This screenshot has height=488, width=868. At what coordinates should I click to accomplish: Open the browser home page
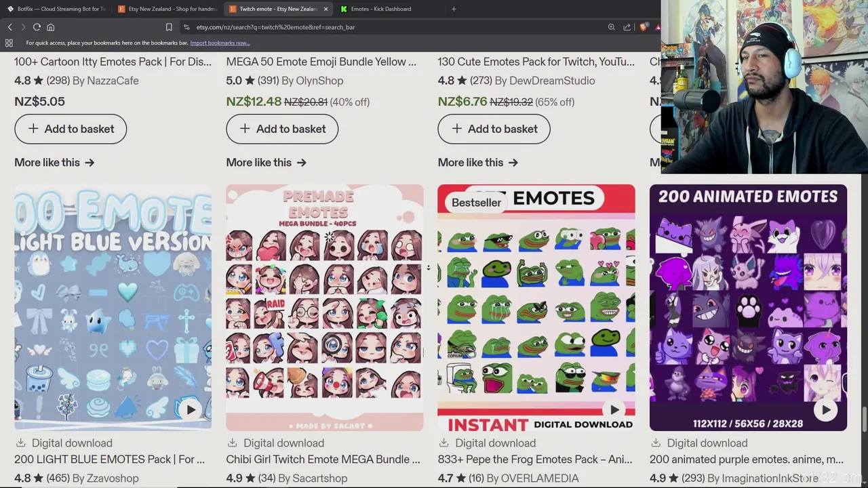(50, 27)
